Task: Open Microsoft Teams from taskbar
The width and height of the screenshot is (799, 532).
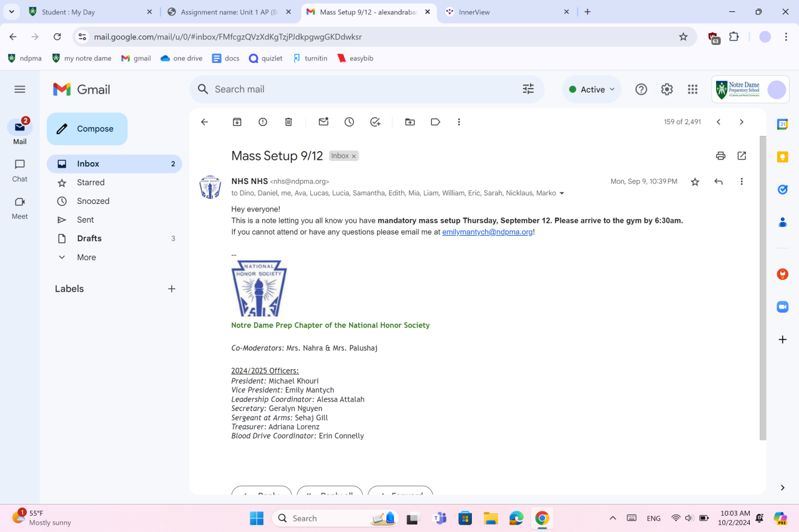Action: tap(440, 518)
